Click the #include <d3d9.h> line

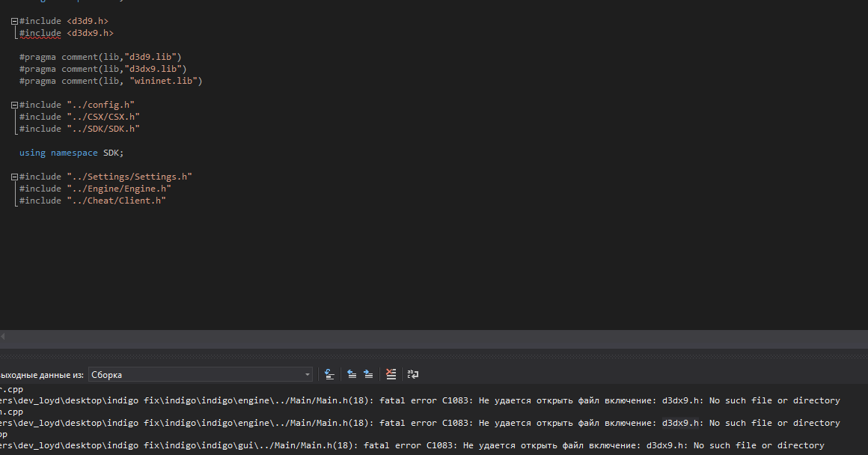[64, 21]
